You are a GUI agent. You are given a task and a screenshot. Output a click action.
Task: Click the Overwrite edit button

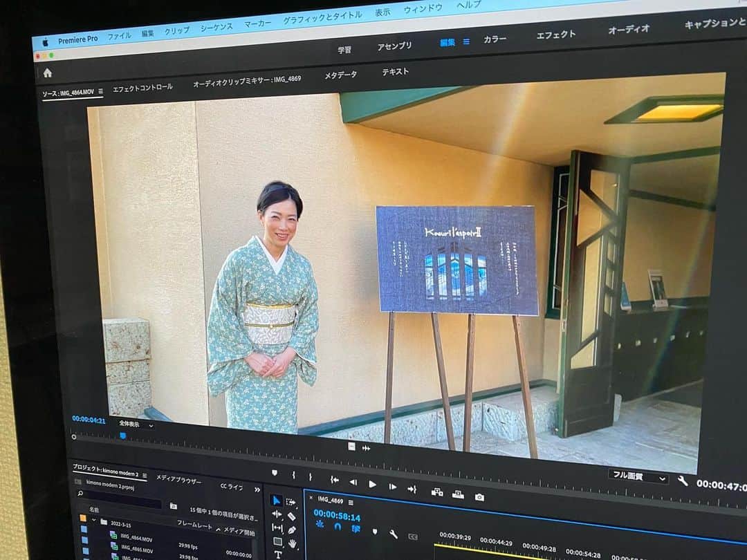click(458, 494)
